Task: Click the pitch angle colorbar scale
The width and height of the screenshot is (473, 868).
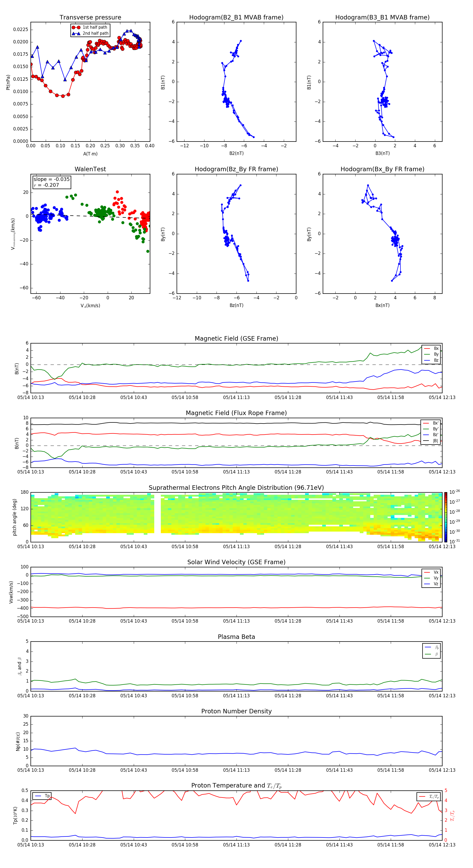Action: (446, 517)
